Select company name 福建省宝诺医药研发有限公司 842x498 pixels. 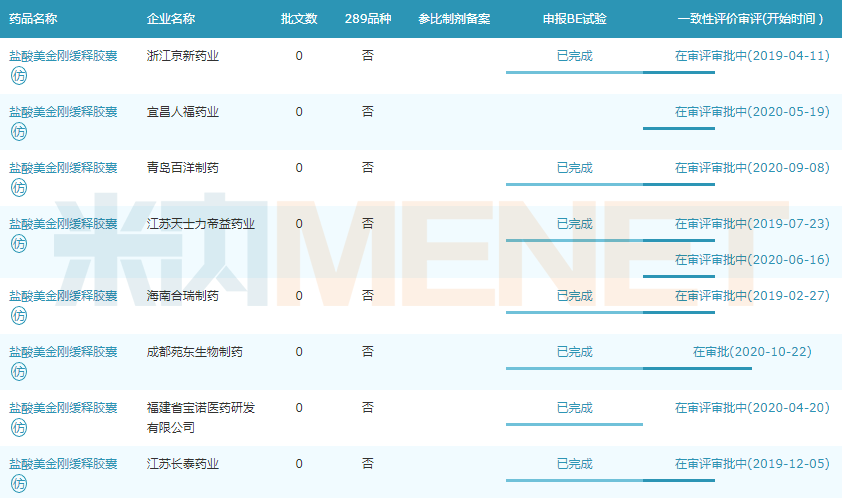(201, 418)
